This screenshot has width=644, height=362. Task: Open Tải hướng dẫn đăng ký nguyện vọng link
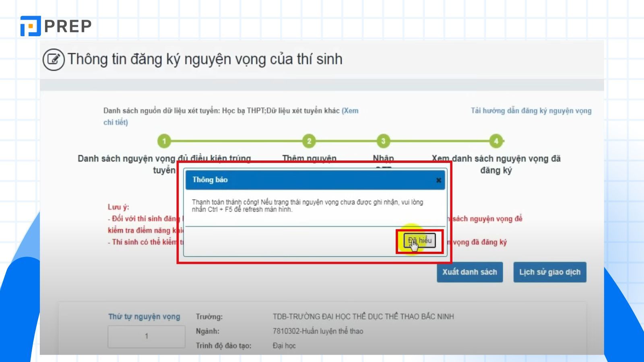click(531, 111)
